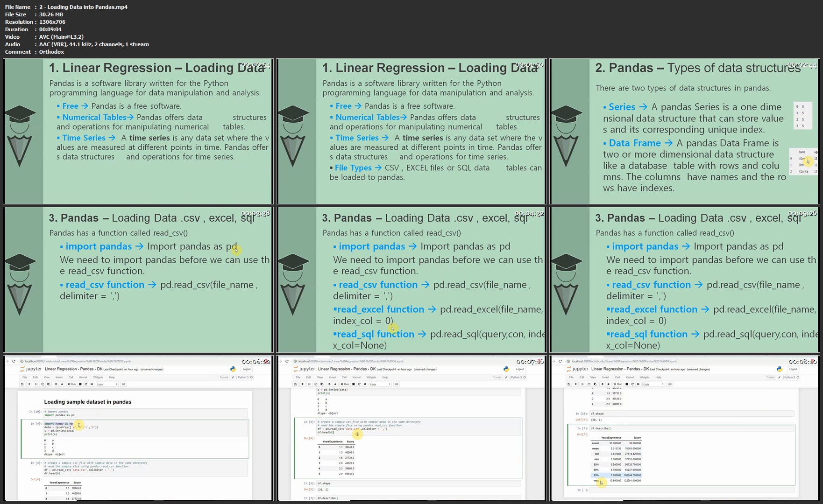The width and height of the screenshot is (823, 504).
Task: Click the command palette keyboard icon in the 00:07:16 frame
Action: click(397, 384)
